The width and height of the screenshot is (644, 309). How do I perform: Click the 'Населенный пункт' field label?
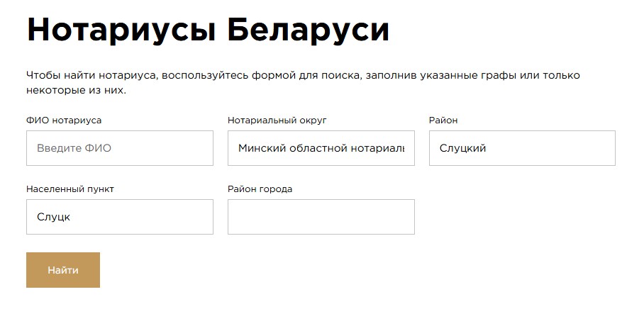pos(70,189)
